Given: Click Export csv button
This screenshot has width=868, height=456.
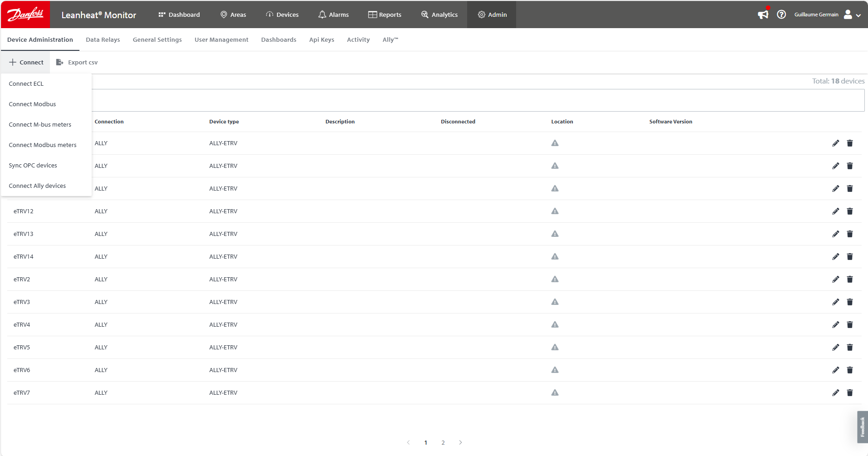Looking at the screenshot, I should click(x=77, y=63).
